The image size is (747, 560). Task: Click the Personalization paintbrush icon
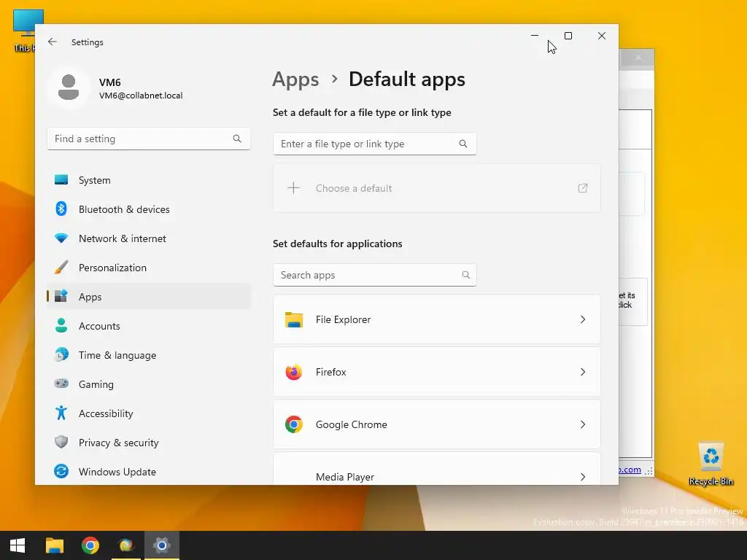coord(61,267)
